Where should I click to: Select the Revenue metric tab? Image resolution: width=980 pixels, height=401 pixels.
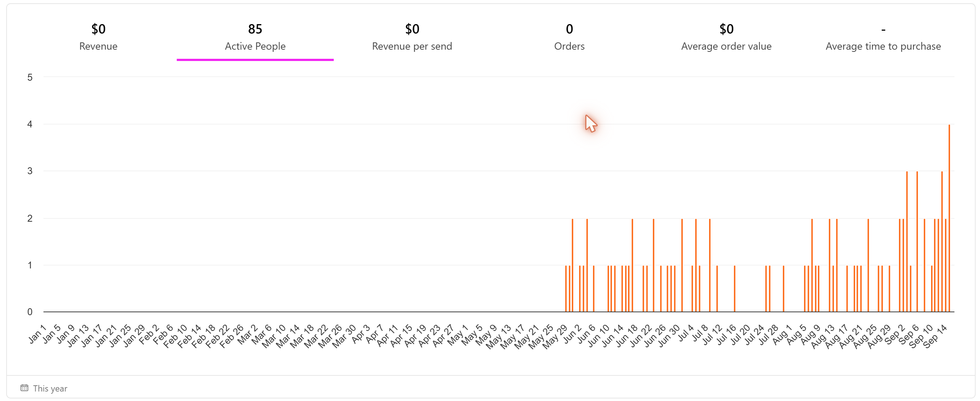98,37
